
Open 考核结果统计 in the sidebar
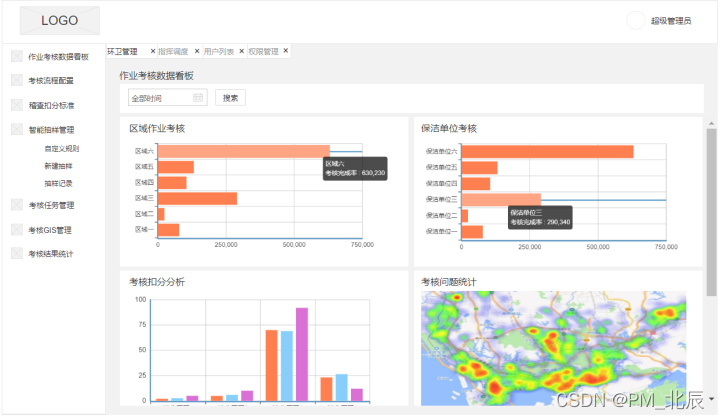(x=51, y=254)
